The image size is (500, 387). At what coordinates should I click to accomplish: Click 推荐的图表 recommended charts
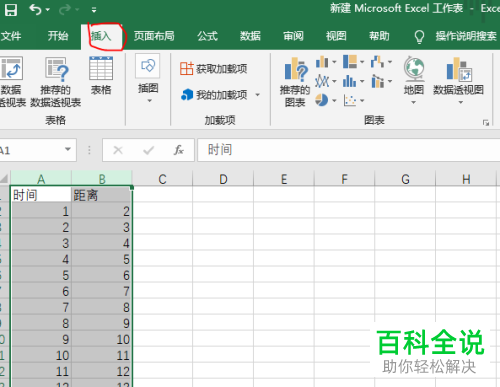click(x=295, y=82)
